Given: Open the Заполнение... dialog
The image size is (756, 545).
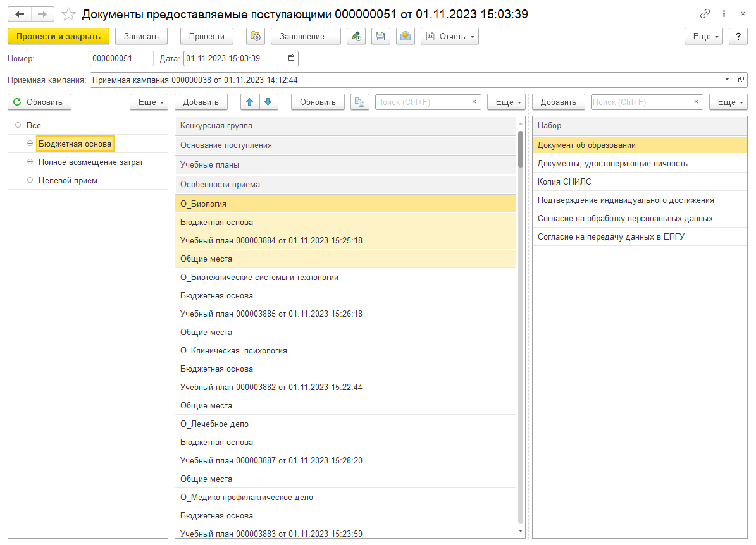Looking at the screenshot, I should tap(306, 36).
